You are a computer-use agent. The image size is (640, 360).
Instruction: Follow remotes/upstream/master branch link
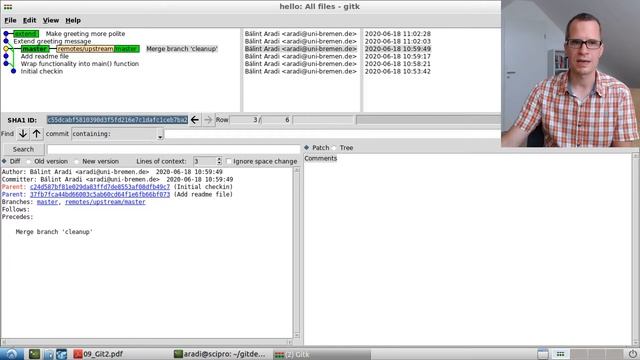pyautogui.click(x=105, y=202)
